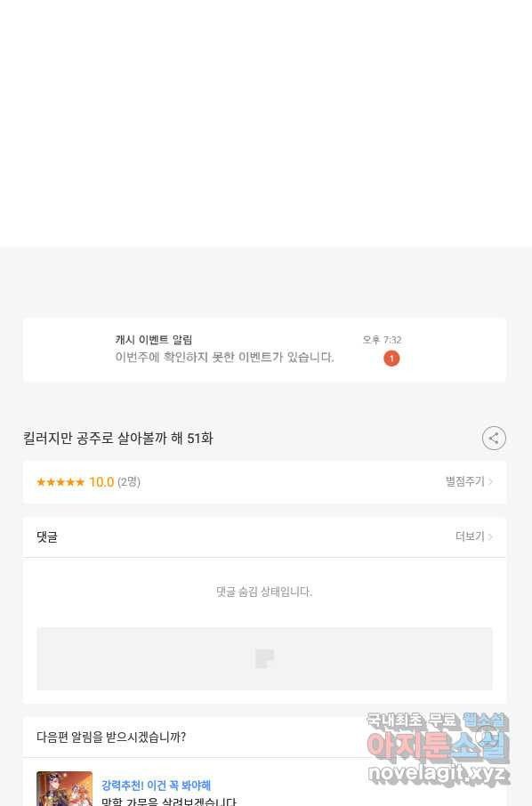Expand comments with 더보기
This screenshot has width=532, height=806.
tap(470, 536)
